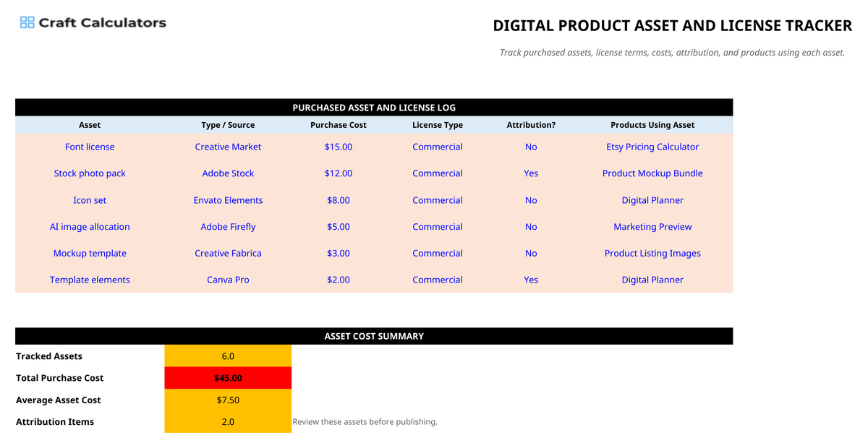
Task: Click the 'Products Using Asset' column header
Action: click(x=652, y=125)
